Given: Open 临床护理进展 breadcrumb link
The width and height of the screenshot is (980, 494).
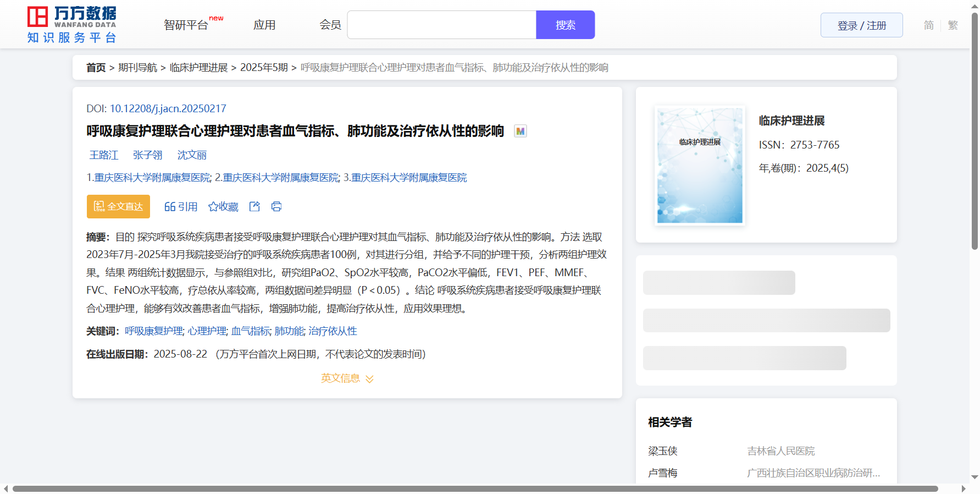Looking at the screenshot, I should (199, 68).
